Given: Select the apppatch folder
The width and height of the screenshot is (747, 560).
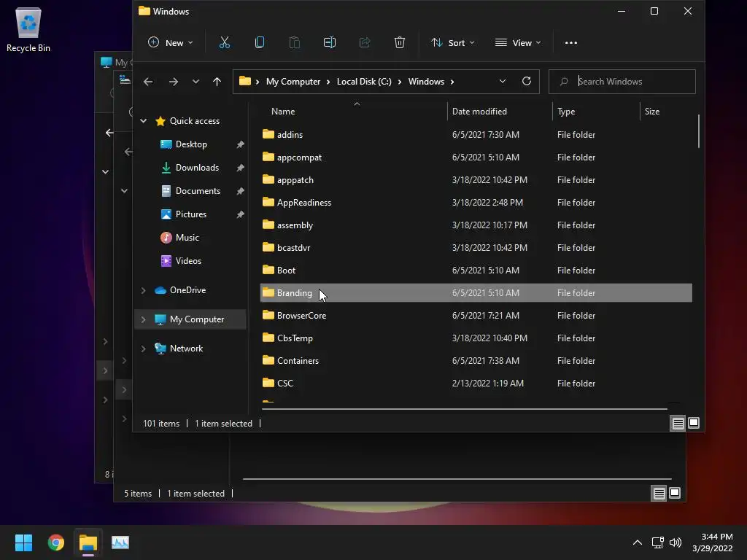Looking at the screenshot, I should pyautogui.click(x=476, y=180).
